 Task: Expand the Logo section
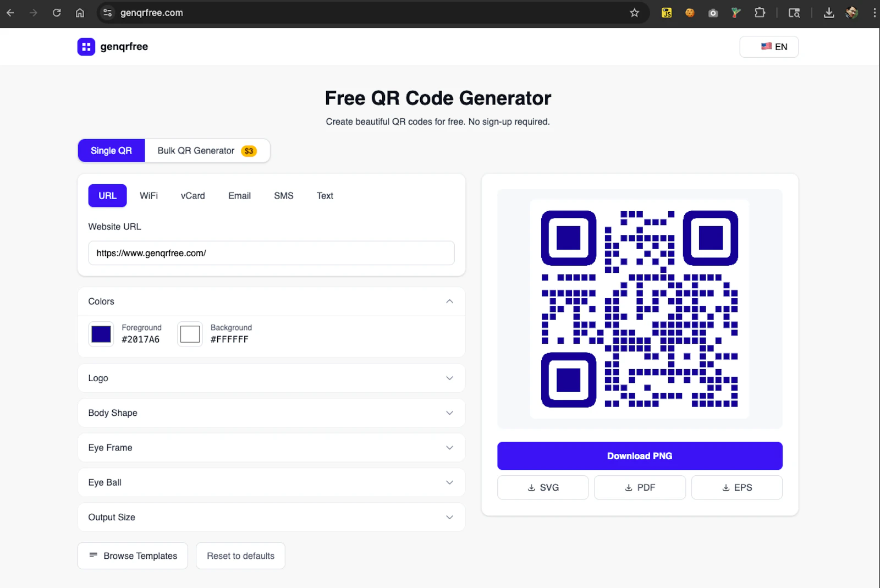pyautogui.click(x=271, y=378)
